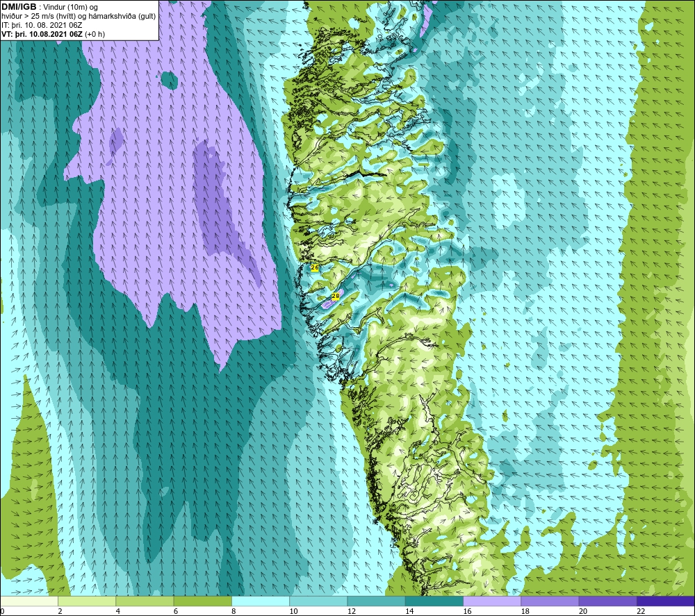
Task: Click the 12–14 m/s teal legend swatch
Action: [x=376, y=601]
